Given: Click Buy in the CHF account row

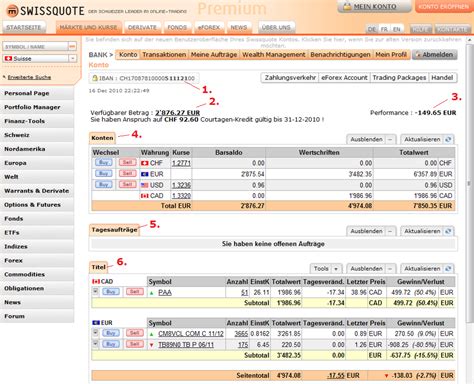Looking at the screenshot, I should [x=103, y=163].
